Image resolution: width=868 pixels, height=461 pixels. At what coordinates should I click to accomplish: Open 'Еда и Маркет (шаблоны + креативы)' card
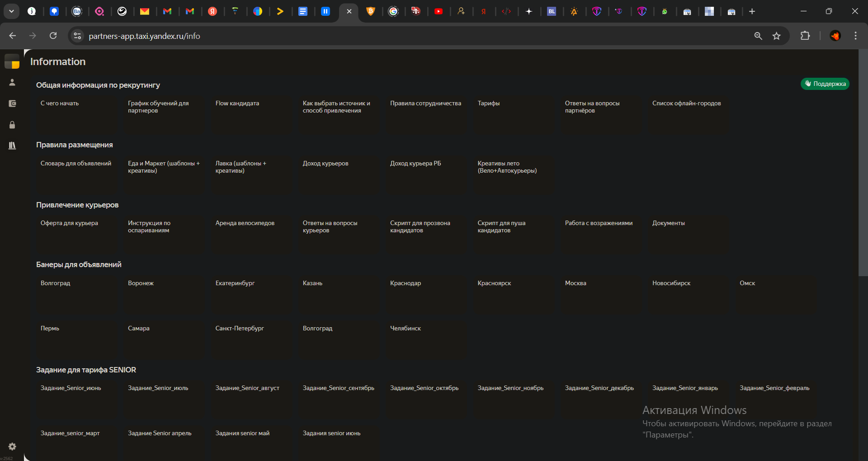coord(164,174)
